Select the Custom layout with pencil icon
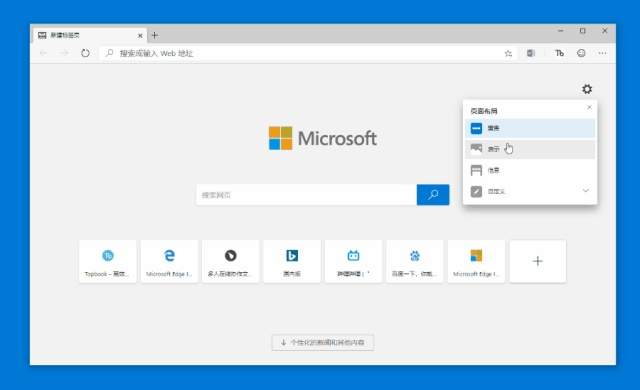Image resolution: width=640 pixels, height=390 pixels. click(530, 191)
